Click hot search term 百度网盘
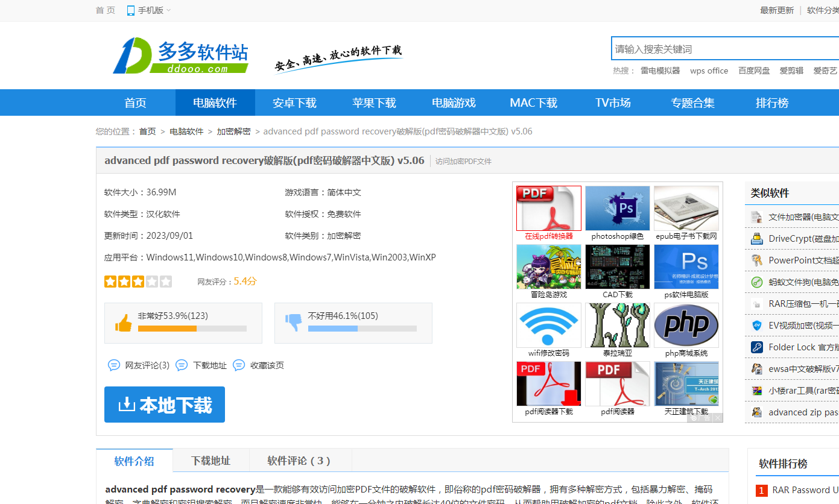 754,71
